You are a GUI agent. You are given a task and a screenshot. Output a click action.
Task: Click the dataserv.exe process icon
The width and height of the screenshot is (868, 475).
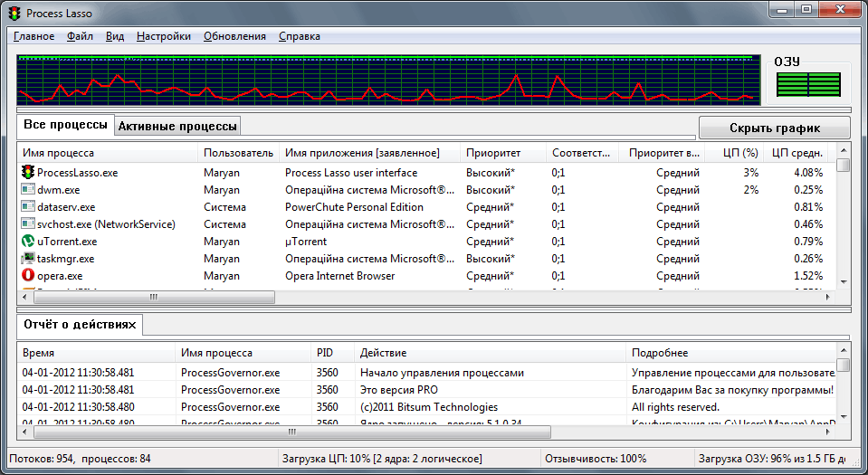coord(28,206)
